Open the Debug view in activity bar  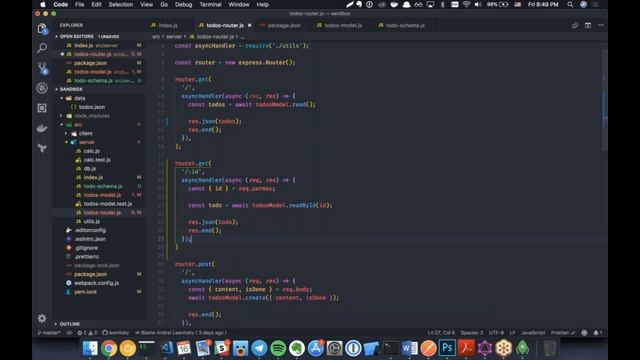[x=42, y=88]
